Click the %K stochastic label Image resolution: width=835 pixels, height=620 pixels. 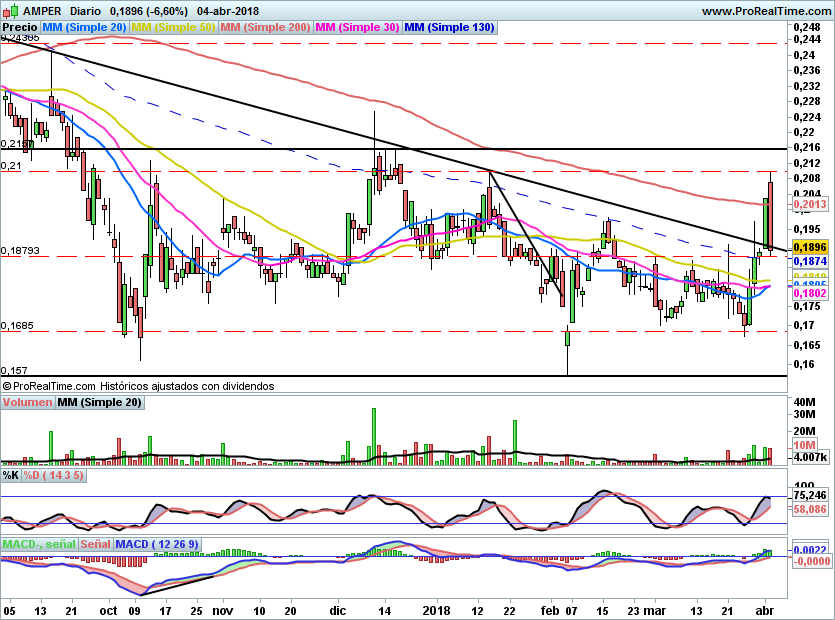[11, 475]
